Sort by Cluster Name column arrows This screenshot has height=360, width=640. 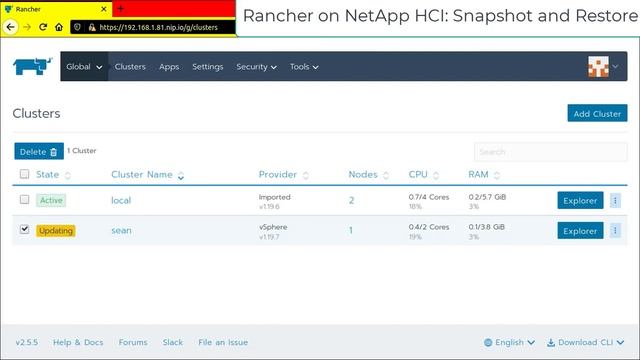coord(181,176)
